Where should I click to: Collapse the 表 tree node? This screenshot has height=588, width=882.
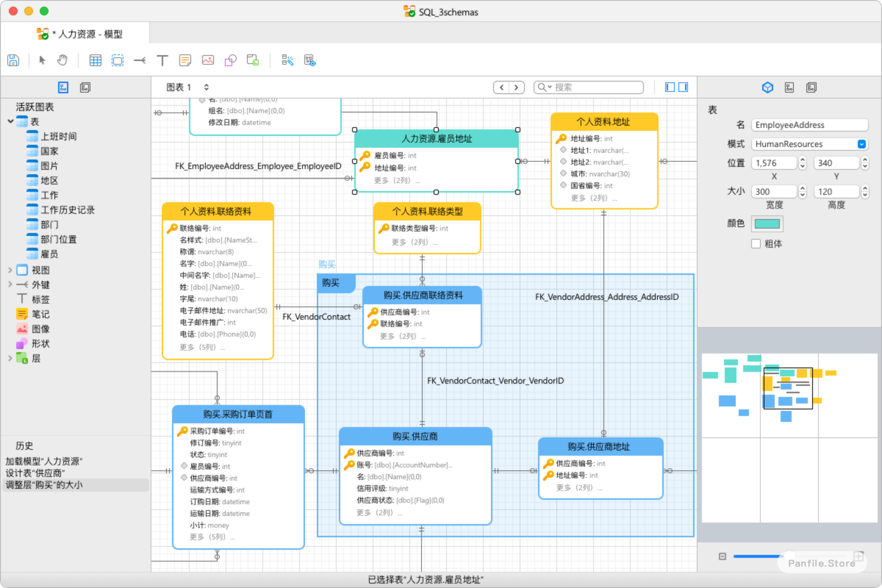pos(11,121)
